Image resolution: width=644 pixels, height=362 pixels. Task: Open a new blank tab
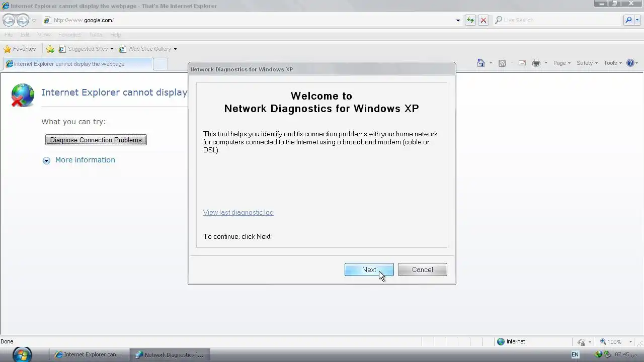pyautogui.click(x=160, y=64)
